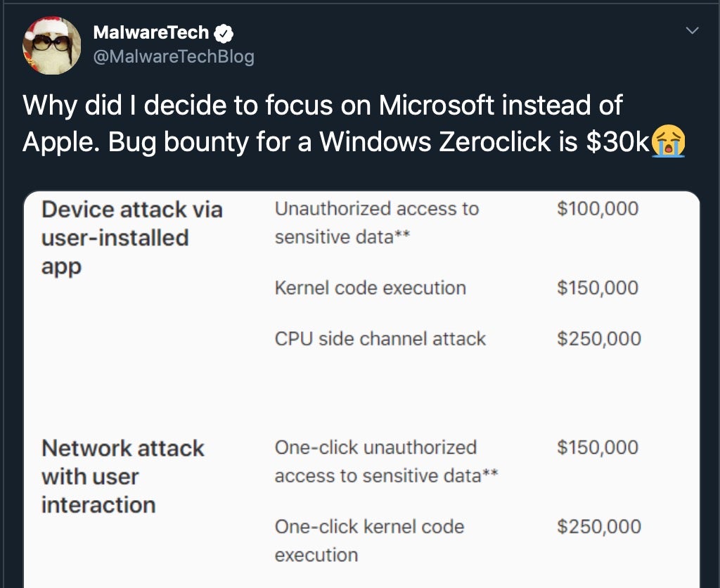This screenshot has width=720, height=588.
Task: Click the $100,000 bounty amount
Action: 598,209
